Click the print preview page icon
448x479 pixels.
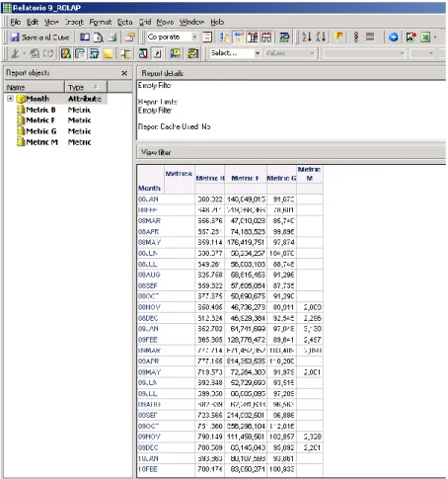99,38
